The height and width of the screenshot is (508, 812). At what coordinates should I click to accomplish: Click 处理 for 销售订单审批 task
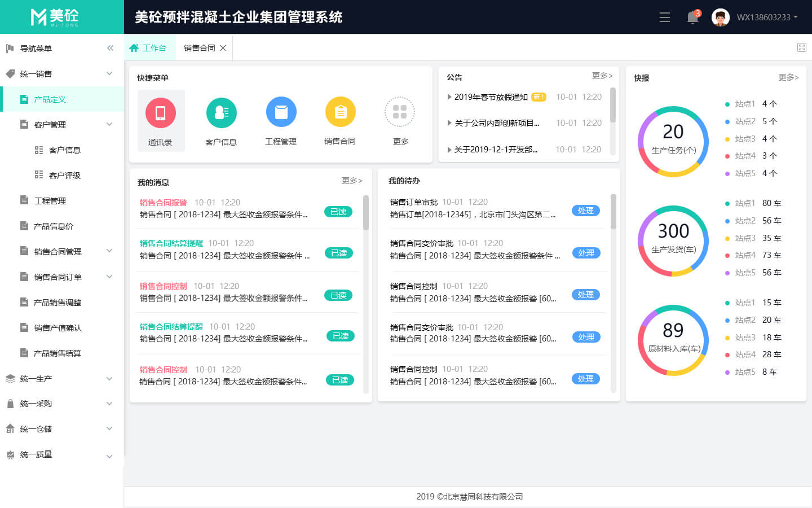coord(585,211)
